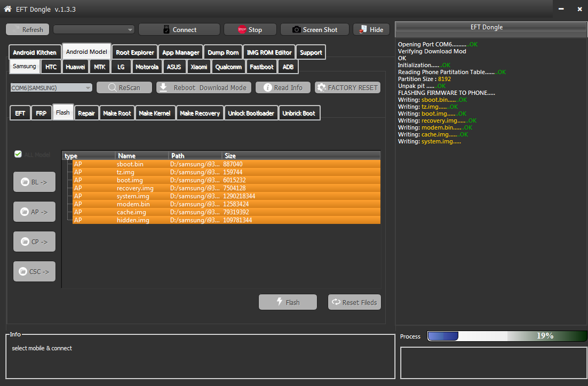Select the modem.bin row
Image resolution: width=588 pixels, height=386 pixels.
click(226, 204)
